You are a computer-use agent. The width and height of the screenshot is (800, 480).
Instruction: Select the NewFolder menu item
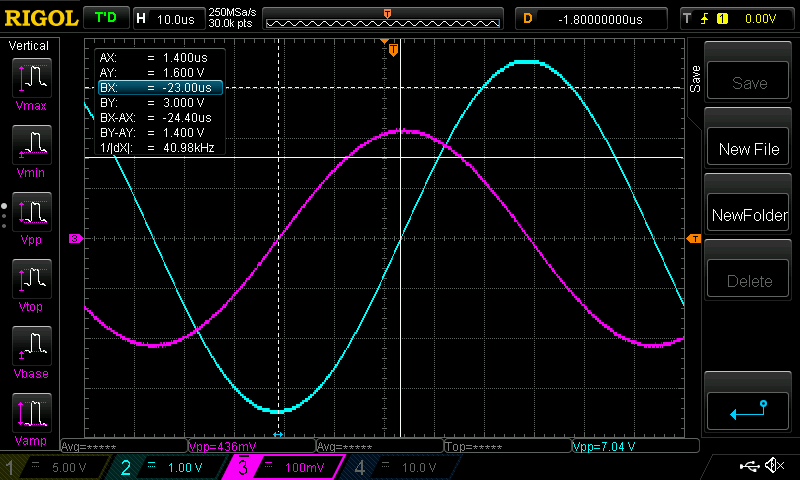click(749, 215)
